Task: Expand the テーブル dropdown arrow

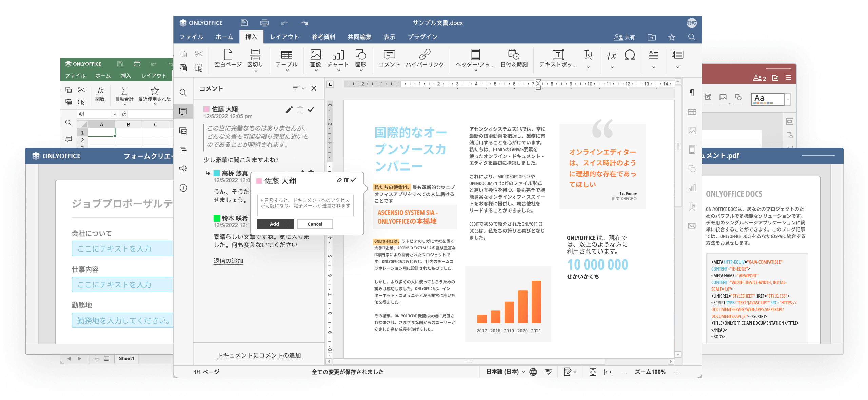Action: [x=287, y=71]
